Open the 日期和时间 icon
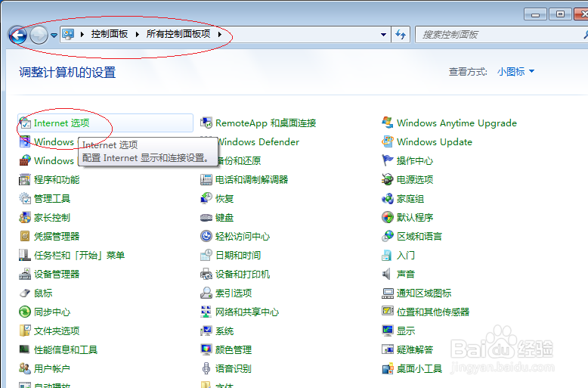The image size is (588, 388). (206, 255)
